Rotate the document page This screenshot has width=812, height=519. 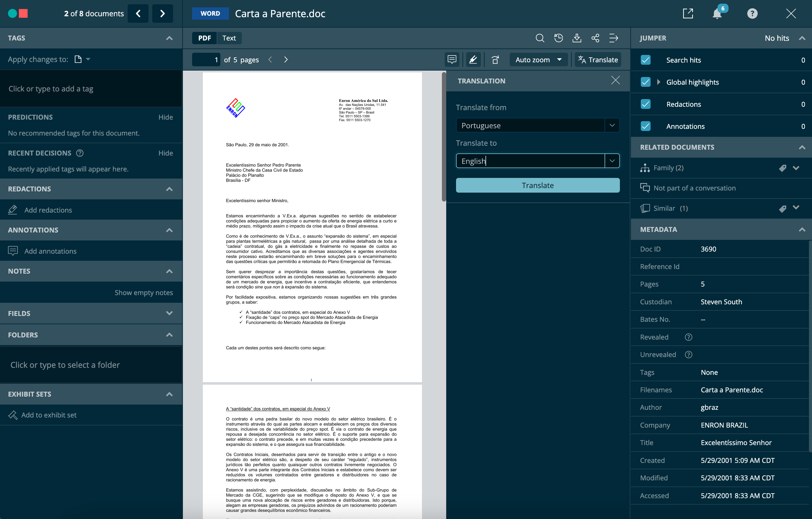pyautogui.click(x=495, y=59)
